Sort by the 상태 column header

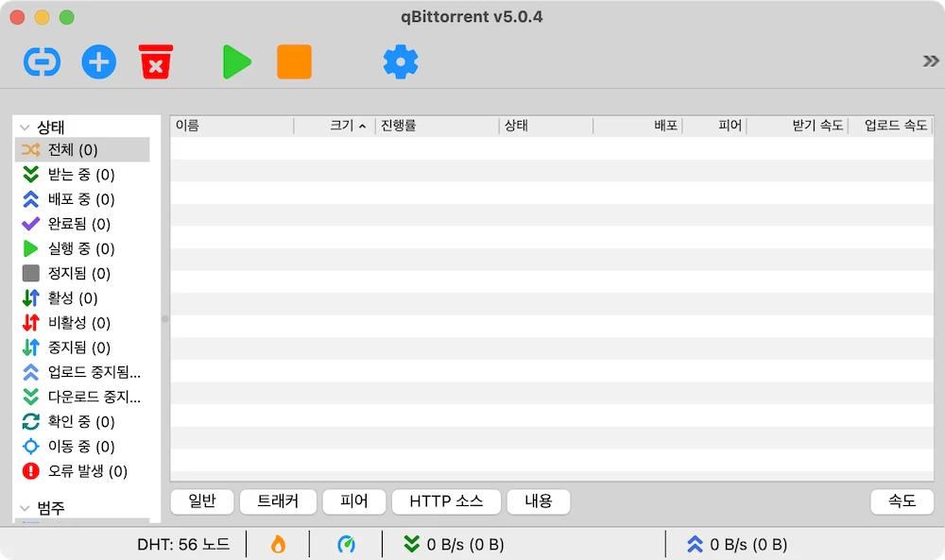click(545, 126)
